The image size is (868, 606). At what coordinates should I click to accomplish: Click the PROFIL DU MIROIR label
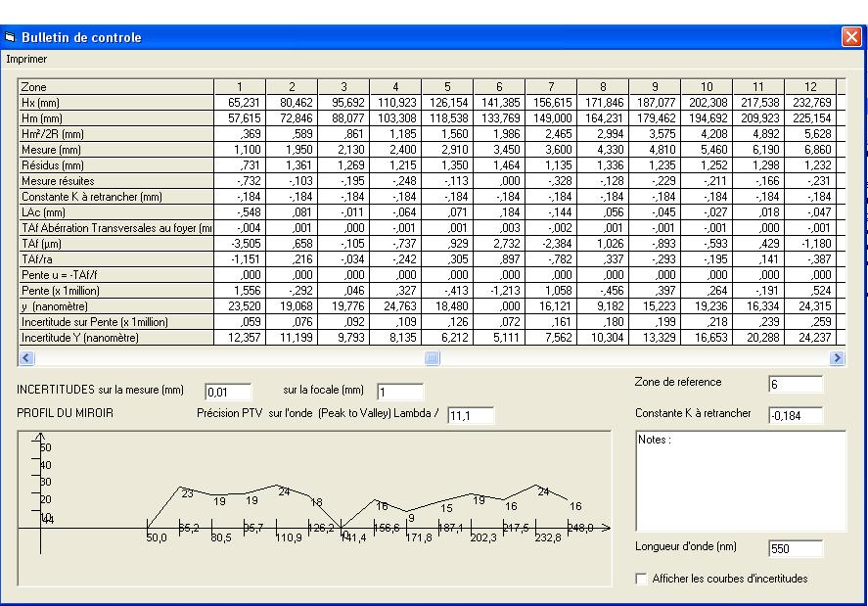pos(65,413)
